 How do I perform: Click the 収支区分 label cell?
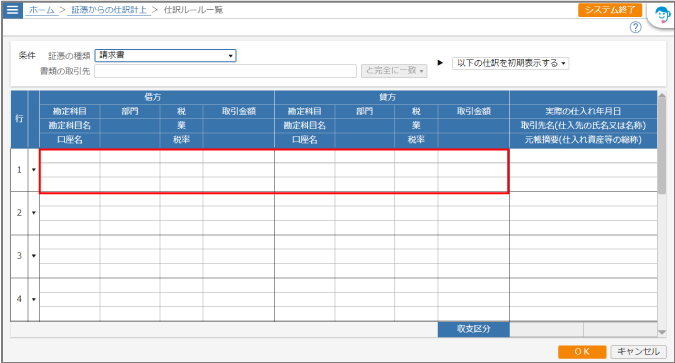point(474,329)
